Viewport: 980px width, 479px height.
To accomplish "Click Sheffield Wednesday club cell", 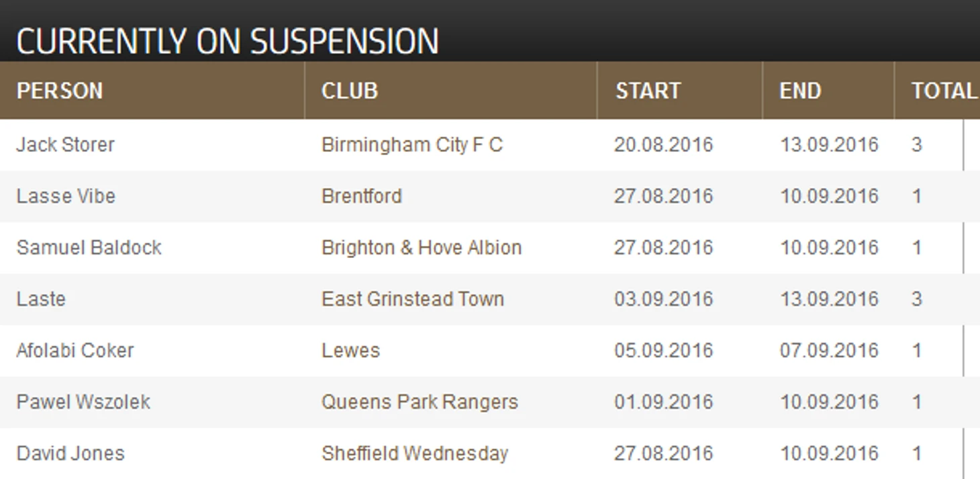I will [x=415, y=453].
